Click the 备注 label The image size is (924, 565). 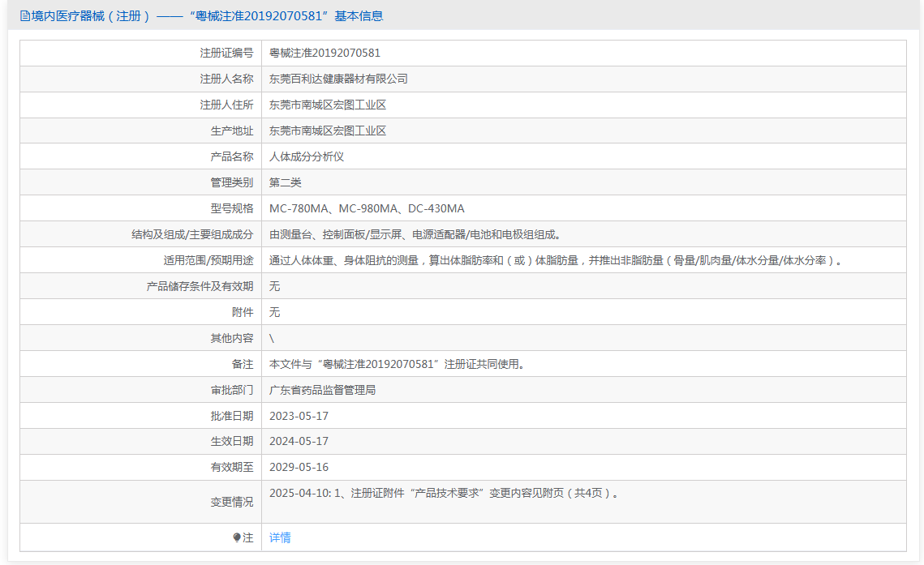(x=243, y=364)
